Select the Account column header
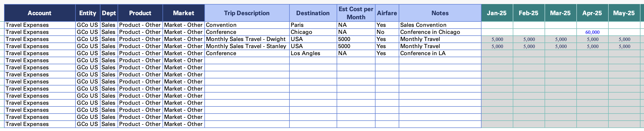Screen dimensions: 644x131 [x=40, y=13]
